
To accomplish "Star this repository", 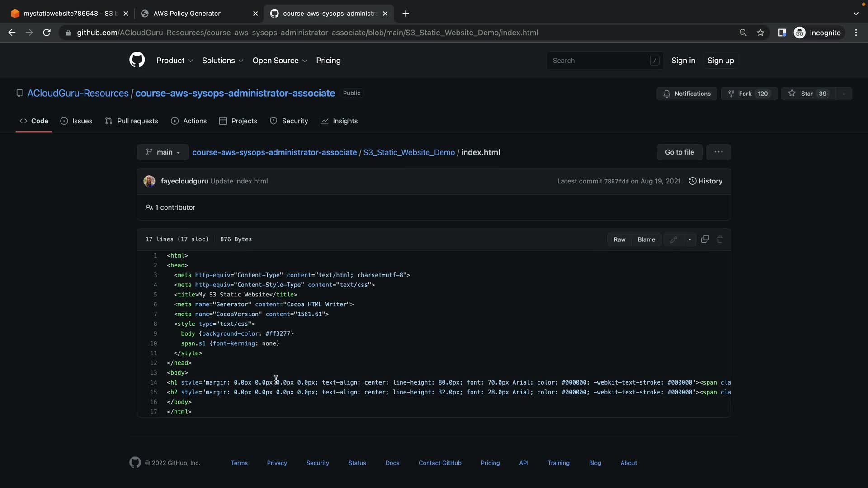I will [807, 94].
